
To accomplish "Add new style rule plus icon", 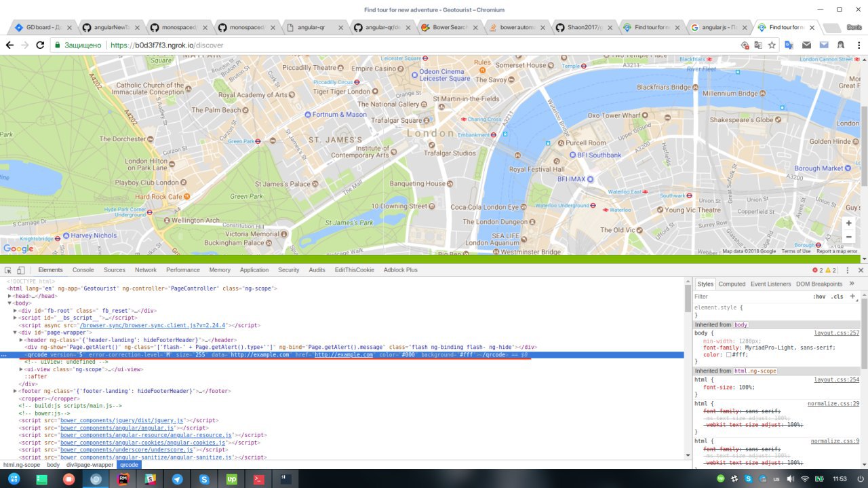I will coord(853,296).
